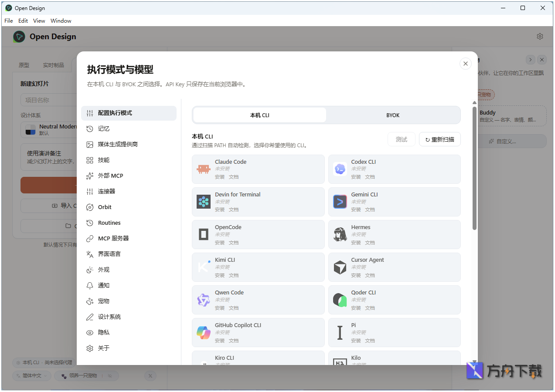
Task: Click the 界面语言 translate icon
Action: tap(90, 254)
